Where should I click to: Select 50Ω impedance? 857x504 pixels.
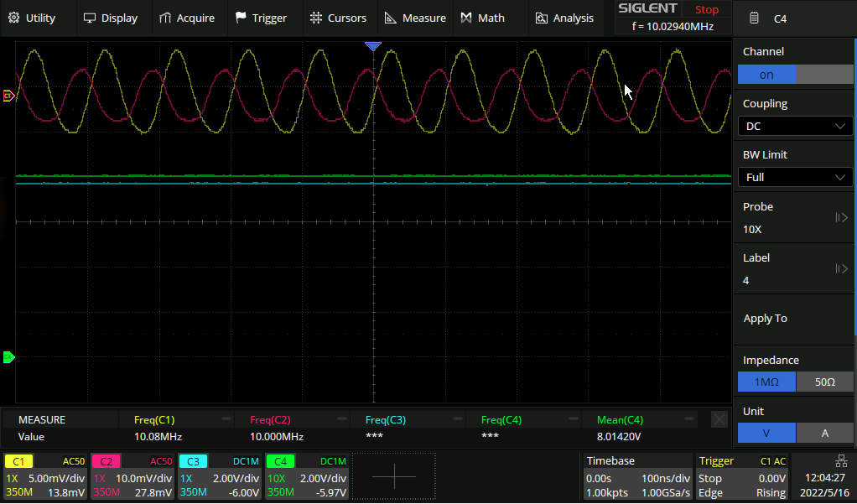(824, 382)
